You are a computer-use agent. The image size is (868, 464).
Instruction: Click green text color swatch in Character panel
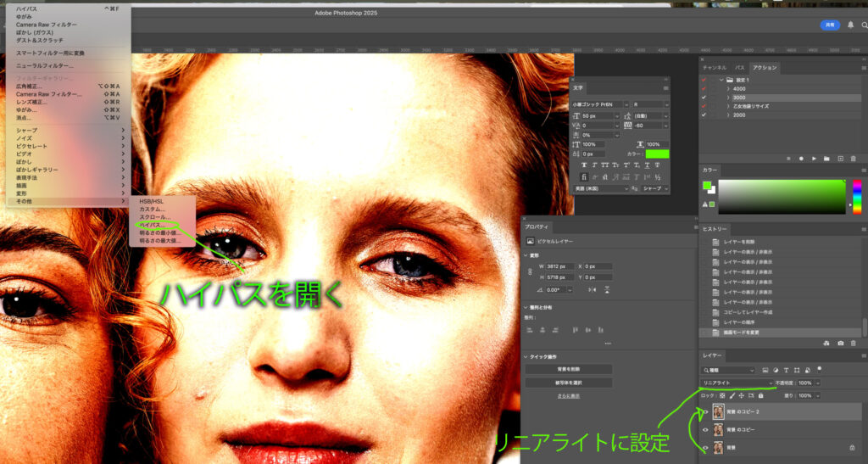(x=657, y=154)
